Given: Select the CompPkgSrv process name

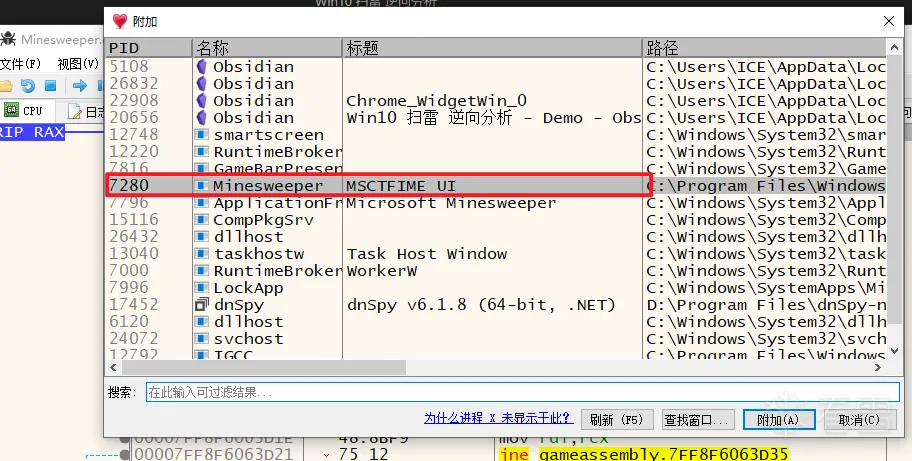Looking at the screenshot, I should point(263,220).
